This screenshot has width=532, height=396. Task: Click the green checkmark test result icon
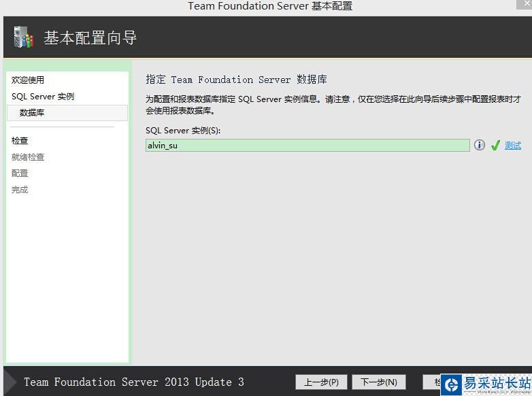pos(495,145)
